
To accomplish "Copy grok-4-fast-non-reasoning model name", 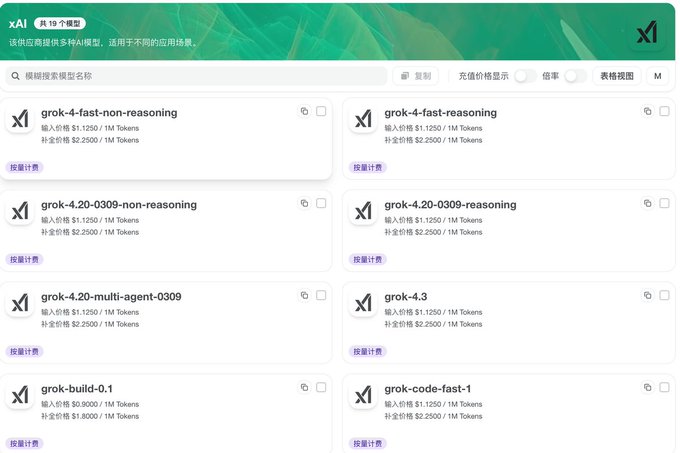I will [304, 111].
